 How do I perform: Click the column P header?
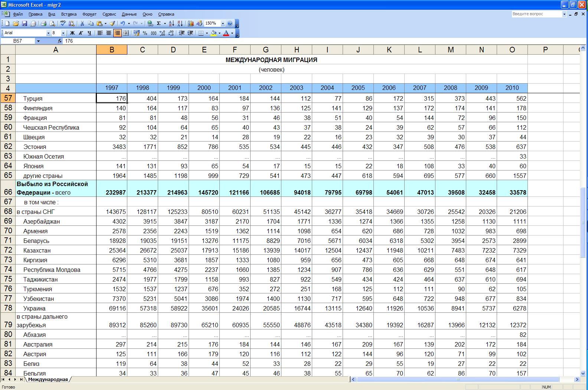(545, 50)
